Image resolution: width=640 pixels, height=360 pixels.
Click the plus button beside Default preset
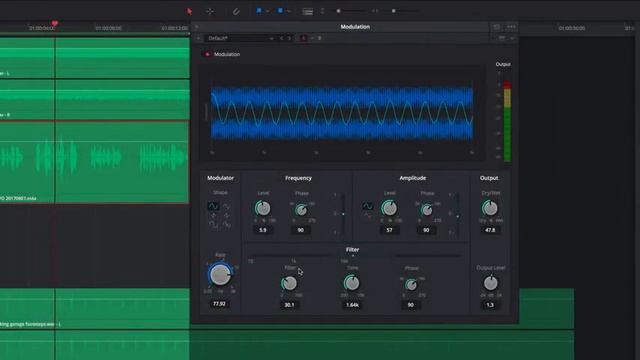tap(199, 38)
